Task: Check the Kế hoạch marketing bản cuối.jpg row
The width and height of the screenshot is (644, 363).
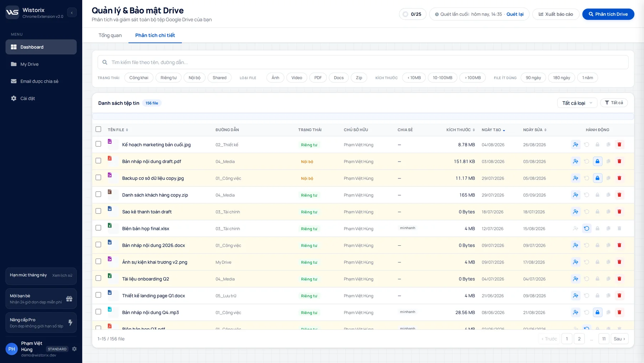Action: coord(98,144)
